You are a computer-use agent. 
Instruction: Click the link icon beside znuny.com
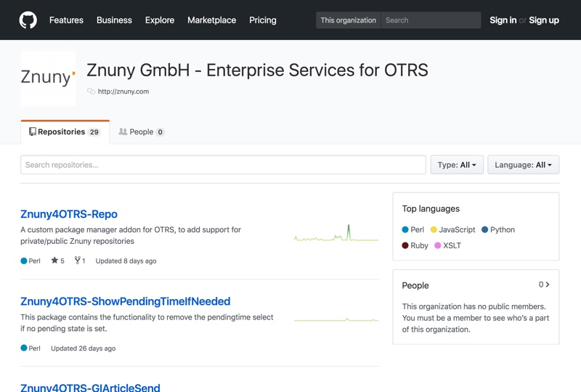[x=91, y=91]
